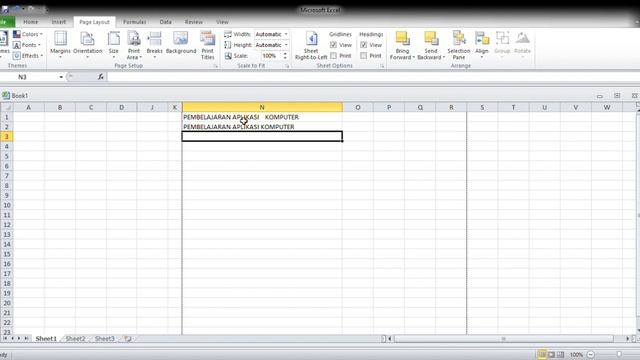Open theme Fonts menu
This screenshot has height=360, width=640.
click(27, 45)
